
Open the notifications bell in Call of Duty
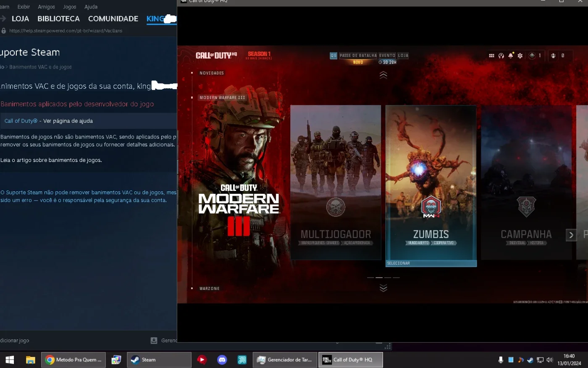coord(511,56)
